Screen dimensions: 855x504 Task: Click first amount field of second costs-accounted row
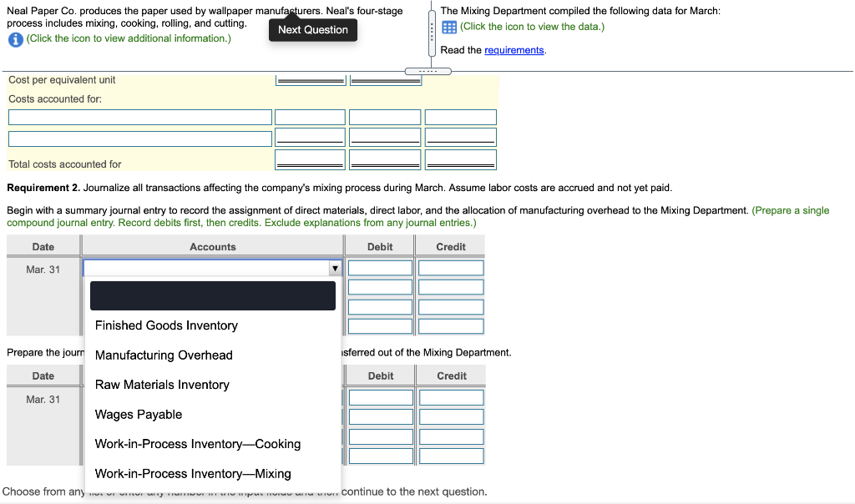(x=311, y=138)
